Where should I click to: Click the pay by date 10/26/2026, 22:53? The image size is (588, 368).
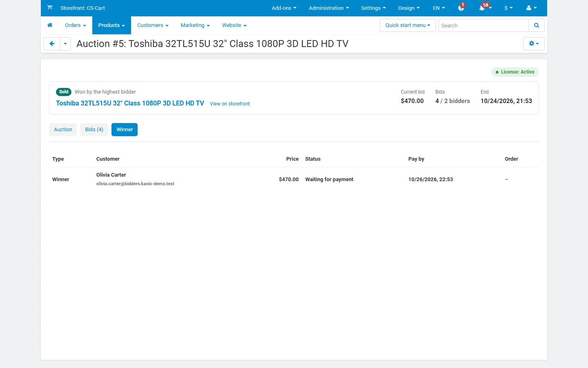(430, 180)
